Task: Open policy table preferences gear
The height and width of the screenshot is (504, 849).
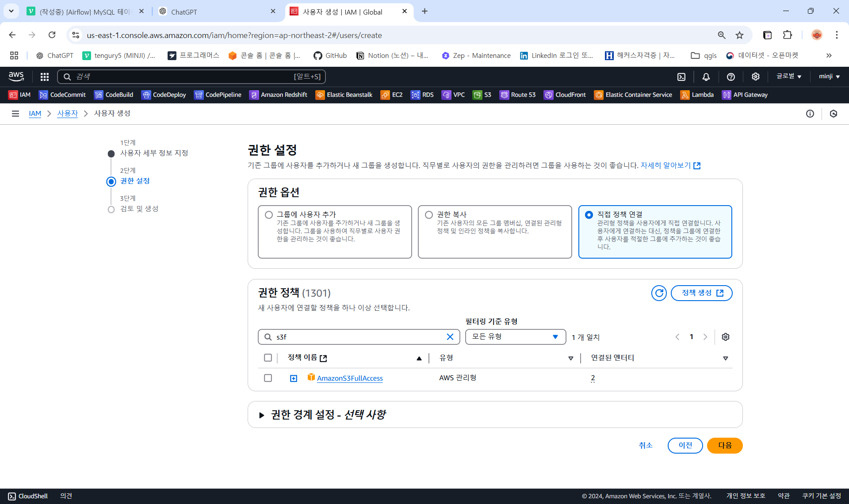Action: click(x=725, y=337)
